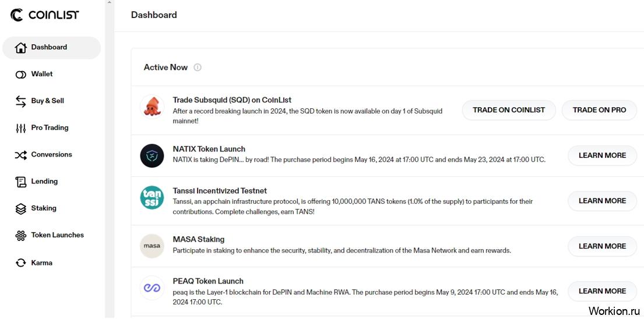Select the Staking layers icon
This screenshot has width=644, height=319.
coord(20,209)
